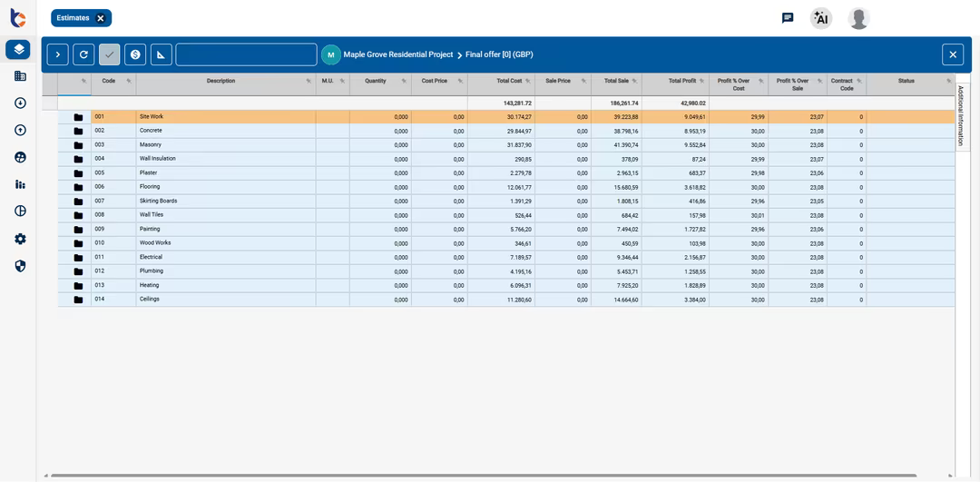Click filter pin in Sale Price header
980x482 pixels.
click(x=584, y=81)
